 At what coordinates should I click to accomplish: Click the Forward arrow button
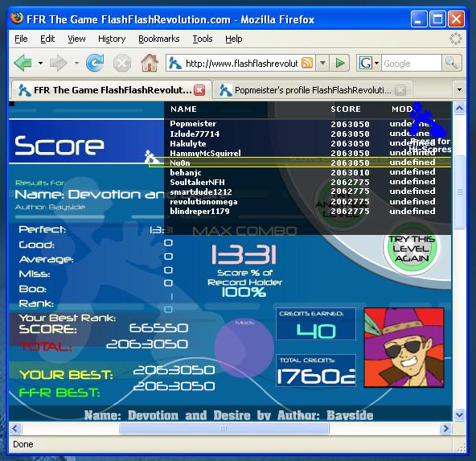[x=58, y=64]
